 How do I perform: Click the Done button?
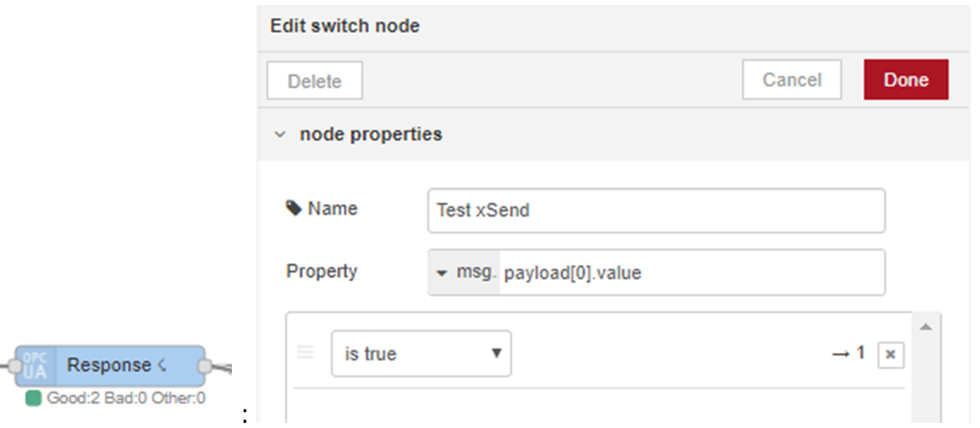coord(906,80)
